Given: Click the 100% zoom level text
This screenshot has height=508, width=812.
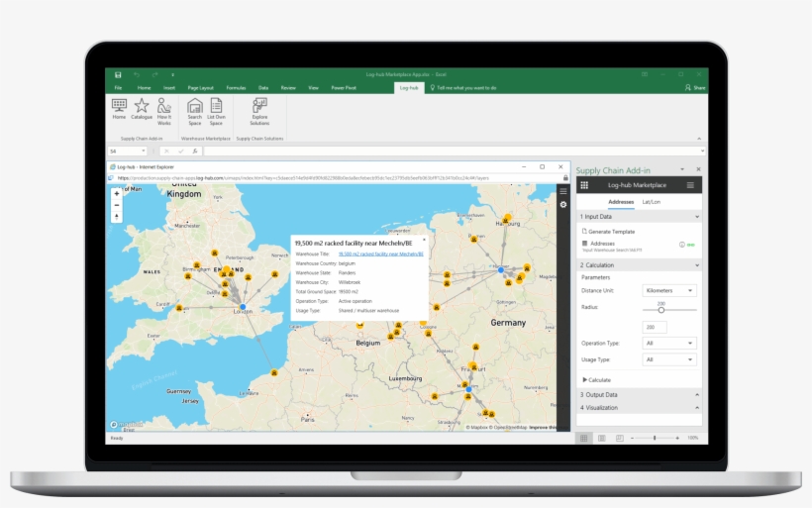Looking at the screenshot, I should coord(692,438).
